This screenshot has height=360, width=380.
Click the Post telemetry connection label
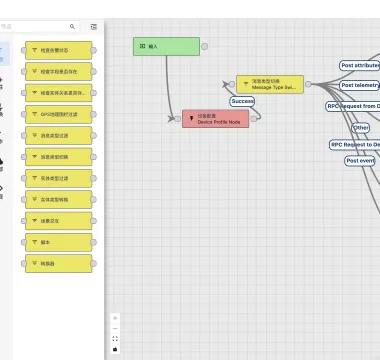(360, 85)
